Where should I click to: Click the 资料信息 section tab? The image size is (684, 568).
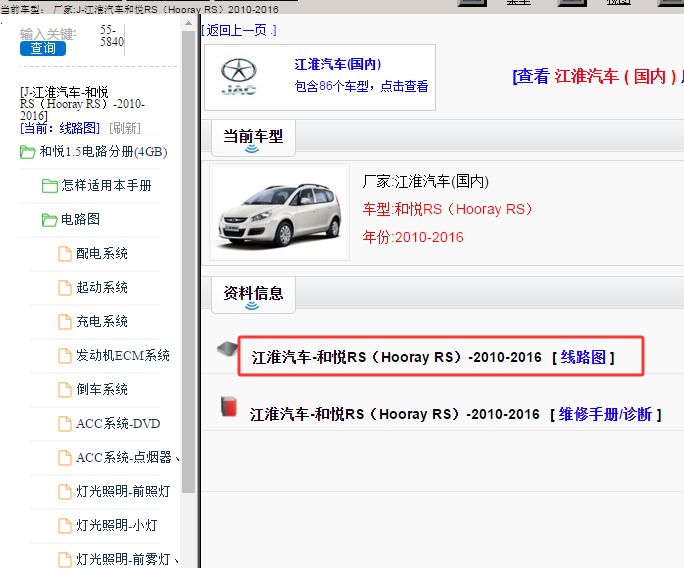point(253,294)
